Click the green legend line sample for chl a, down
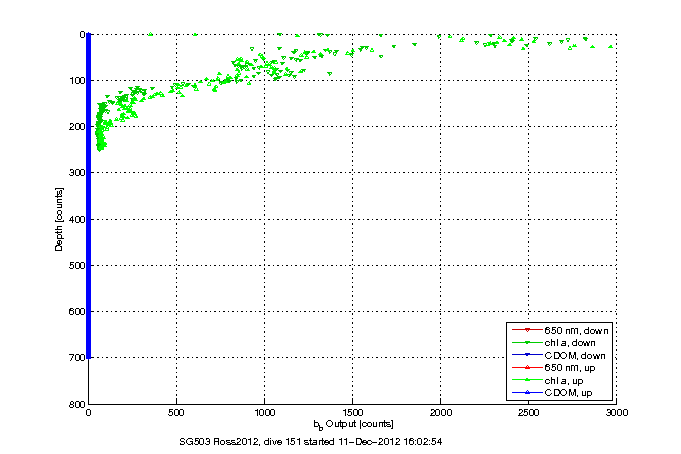This screenshot has width=681, height=454. pos(527,343)
